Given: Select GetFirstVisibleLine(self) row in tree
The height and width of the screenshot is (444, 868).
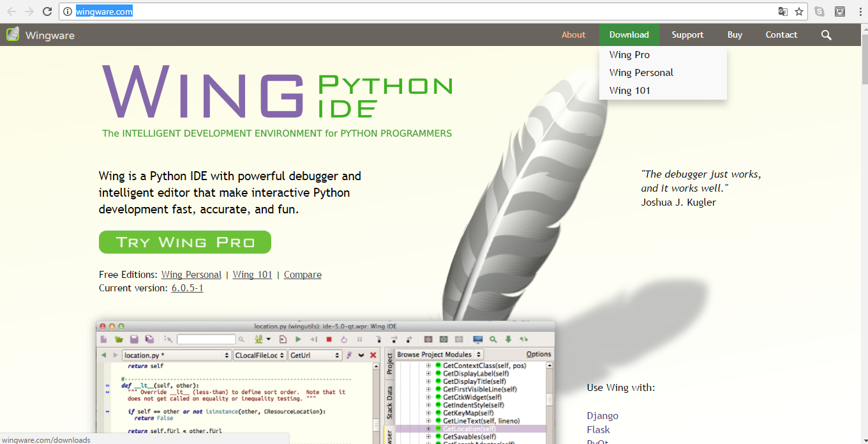Looking at the screenshot, I should (480, 389).
